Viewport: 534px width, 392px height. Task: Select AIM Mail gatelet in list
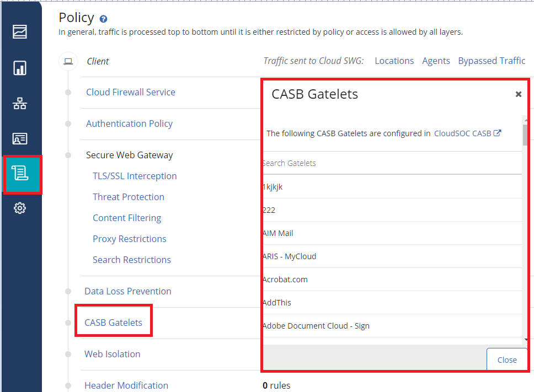pos(278,233)
